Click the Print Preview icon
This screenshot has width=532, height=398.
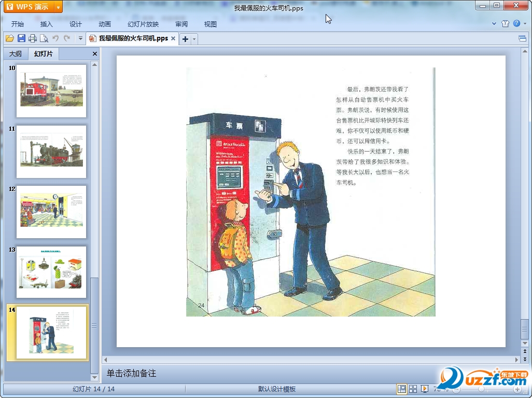pyautogui.click(x=44, y=38)
